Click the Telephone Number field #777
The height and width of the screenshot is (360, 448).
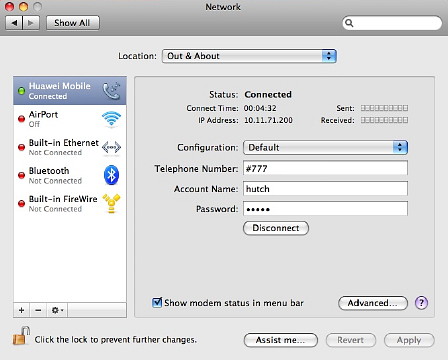click(325, 168)
